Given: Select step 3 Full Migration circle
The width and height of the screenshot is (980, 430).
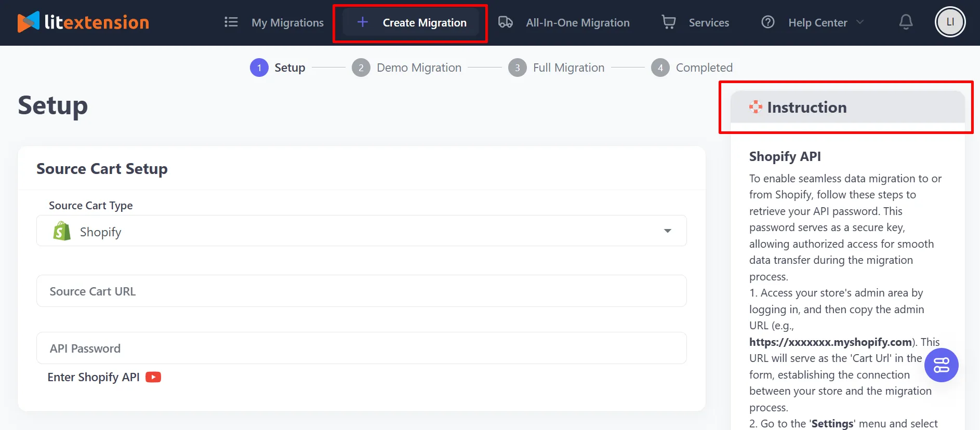Looking at the screenshot, I should [518, 68].
